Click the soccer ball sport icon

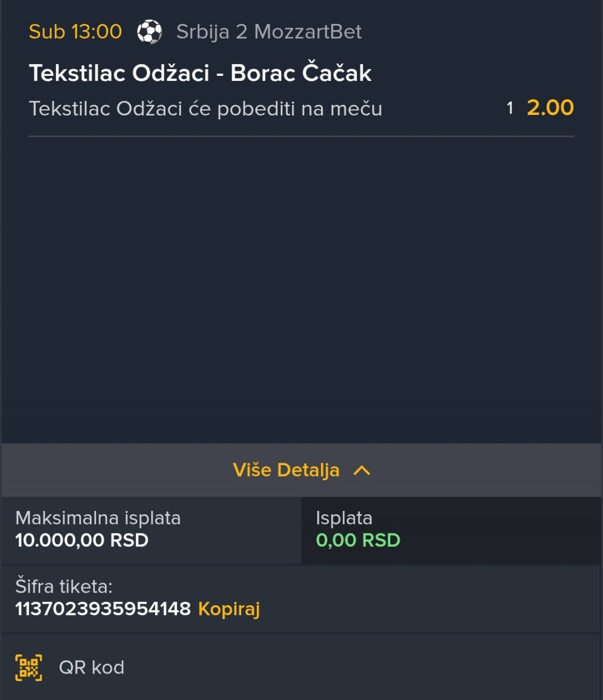click(149, 32)
